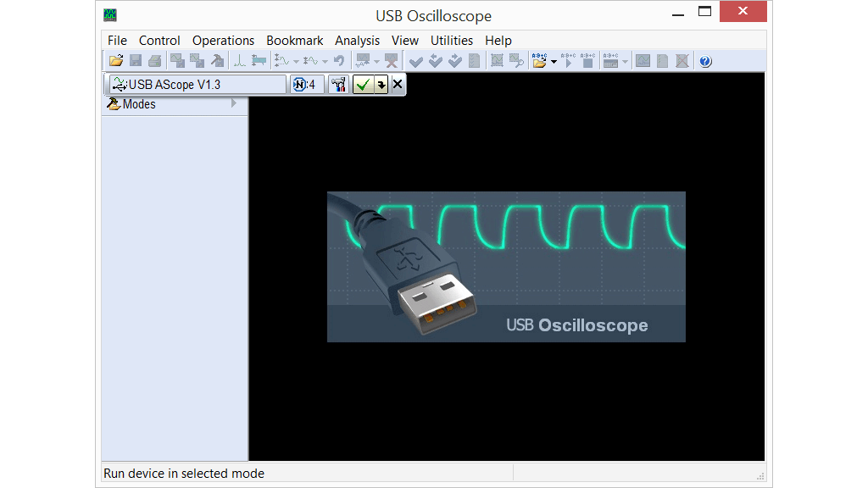868x488 pixels.
Task: Click the checkmark with right arrow icon
Action: point(455,61)
